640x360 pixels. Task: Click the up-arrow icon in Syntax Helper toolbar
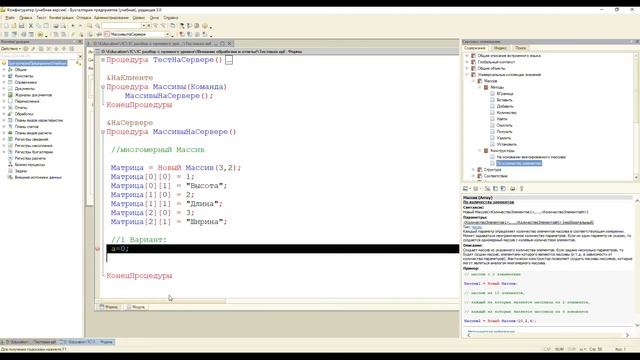521,189
